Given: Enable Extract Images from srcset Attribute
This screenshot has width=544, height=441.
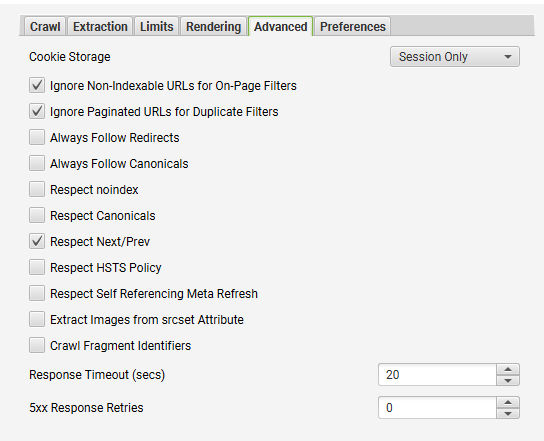Looking at the screenshot, I should pyautogui.click(x=37, y=320).
